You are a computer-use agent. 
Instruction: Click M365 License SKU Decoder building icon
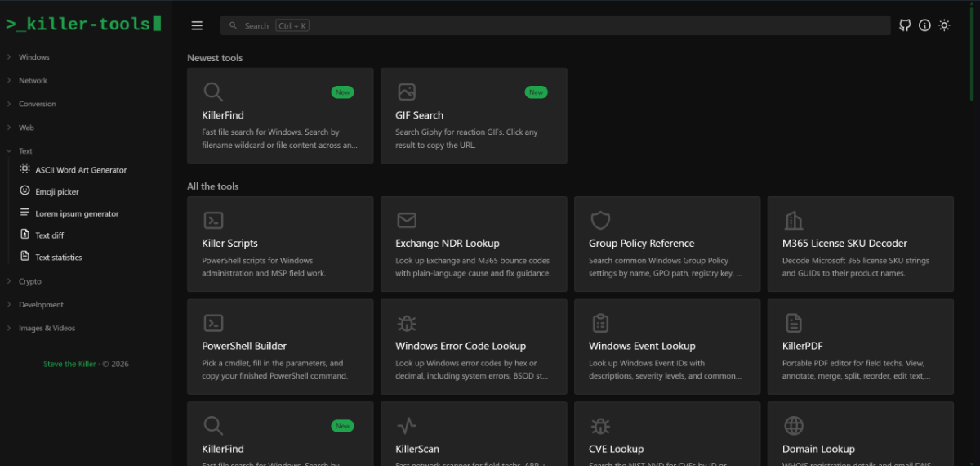794,220
